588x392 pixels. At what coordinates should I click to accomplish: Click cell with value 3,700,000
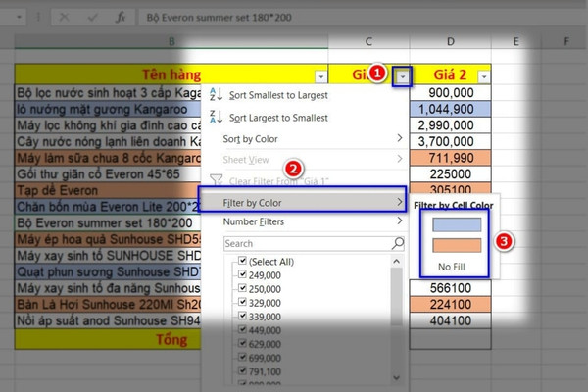coord(451,141)
